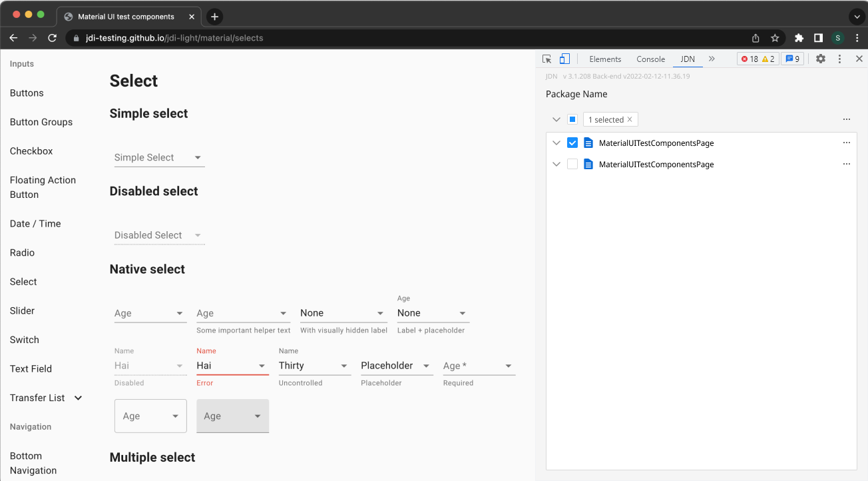The height and width of the screenshot is (481, 868).
Task: Bookmark this page with the star icon
Action: 775,38
